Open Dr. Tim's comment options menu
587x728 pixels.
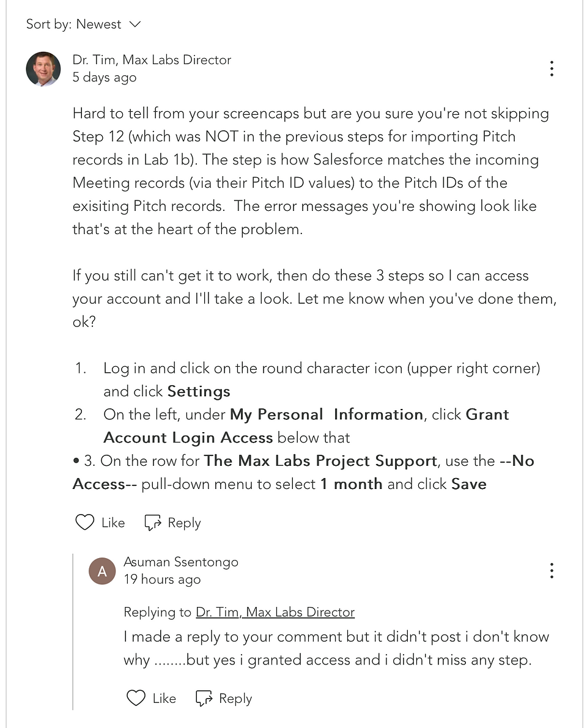552,68
